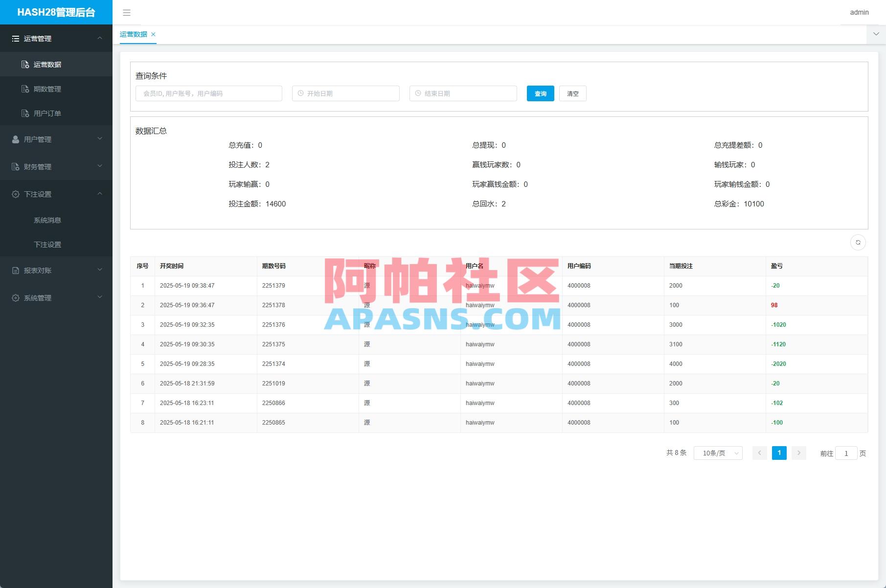Collapse the 下注设置 section chevron
This screenshot has width=886, height=588.
[100, 194]
